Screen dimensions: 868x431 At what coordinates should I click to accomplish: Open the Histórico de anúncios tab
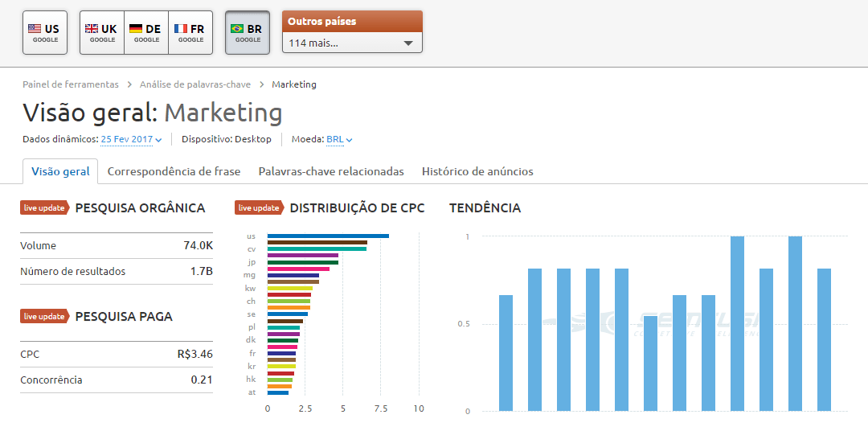click(x=477, y=171)
